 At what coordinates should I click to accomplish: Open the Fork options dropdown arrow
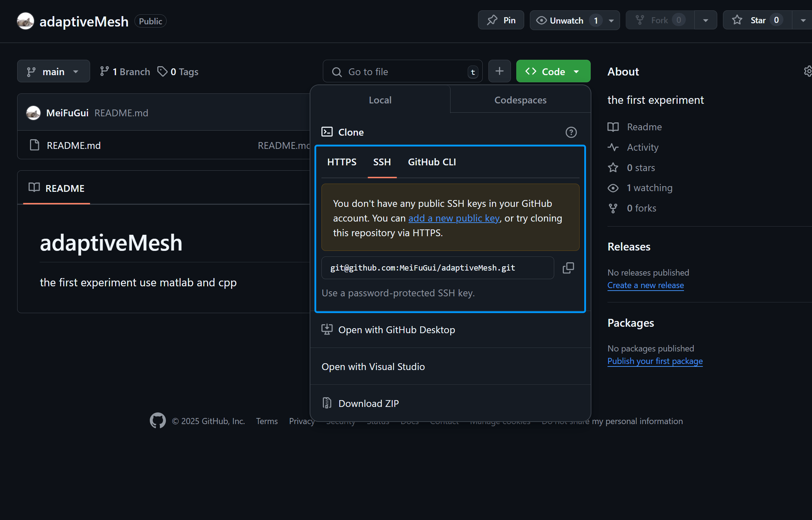pos(705,20)
